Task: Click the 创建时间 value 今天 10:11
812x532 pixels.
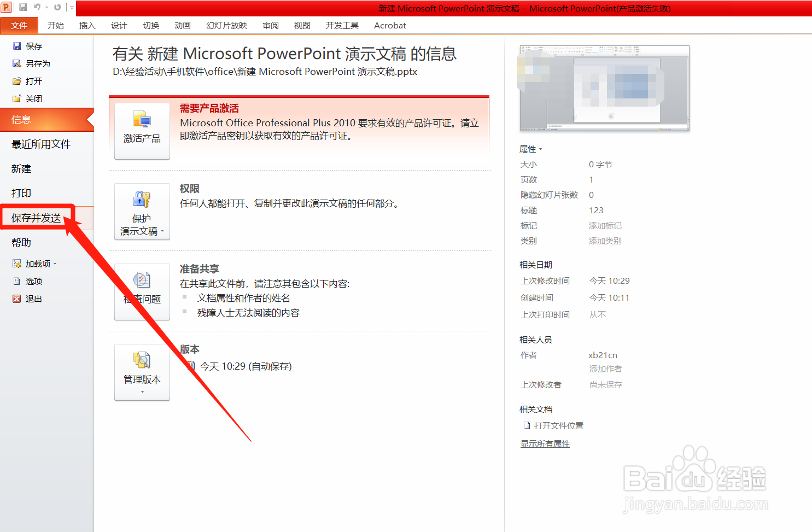Action: coord(609,298)
